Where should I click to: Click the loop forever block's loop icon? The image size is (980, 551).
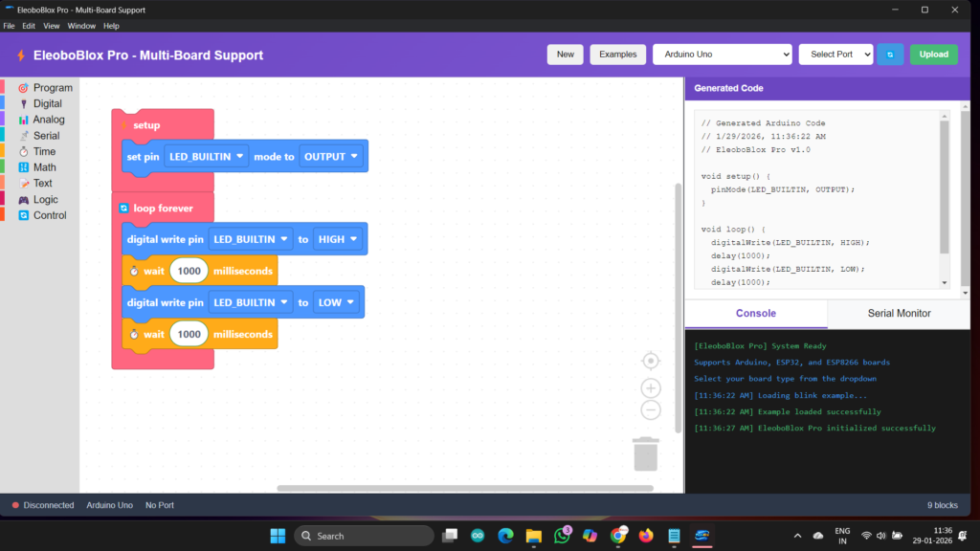(123, 208)
